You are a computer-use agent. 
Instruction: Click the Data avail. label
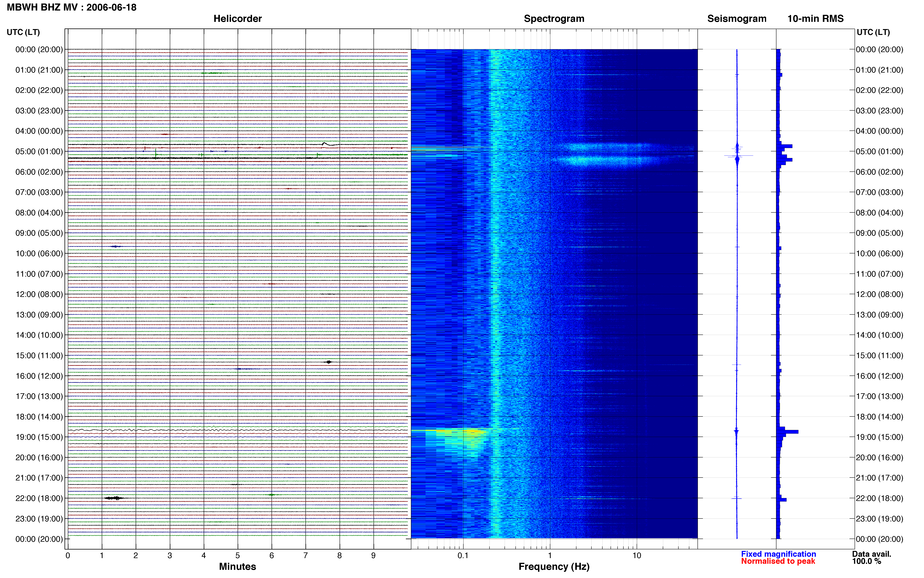coord(871,554)
